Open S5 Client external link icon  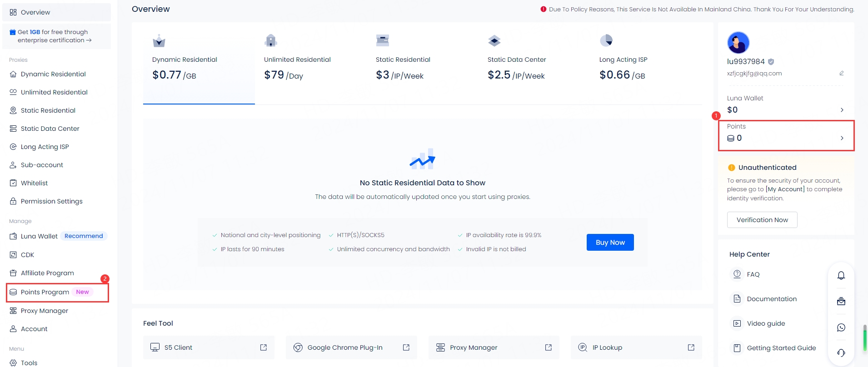point(263,347)
